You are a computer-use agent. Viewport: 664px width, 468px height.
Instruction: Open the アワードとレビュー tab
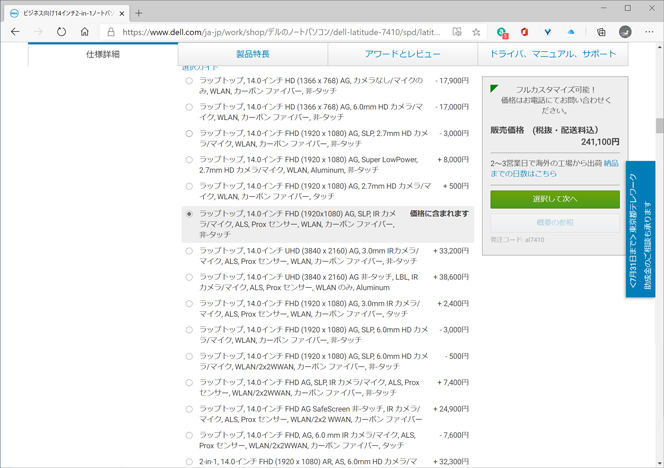pyautogui.click(x=402, y=54)
